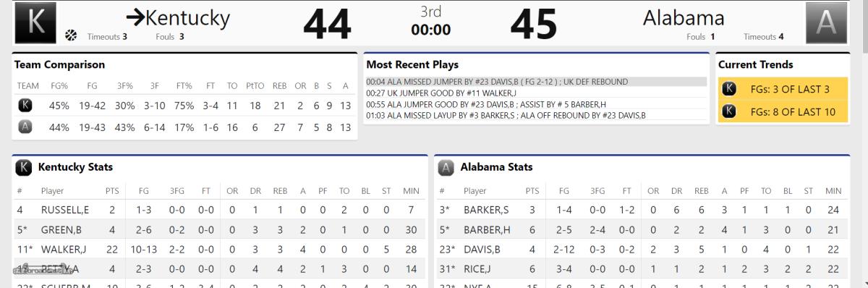
Task: Click the Kentucky K logo in the scoreboard header
Action: click(x=34, y=22)
